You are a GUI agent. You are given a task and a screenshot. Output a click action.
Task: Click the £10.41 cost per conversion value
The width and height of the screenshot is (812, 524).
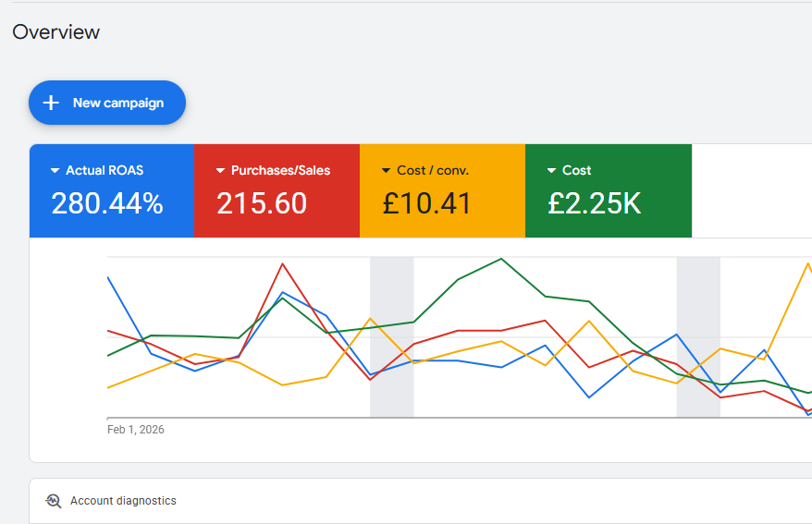426,203
